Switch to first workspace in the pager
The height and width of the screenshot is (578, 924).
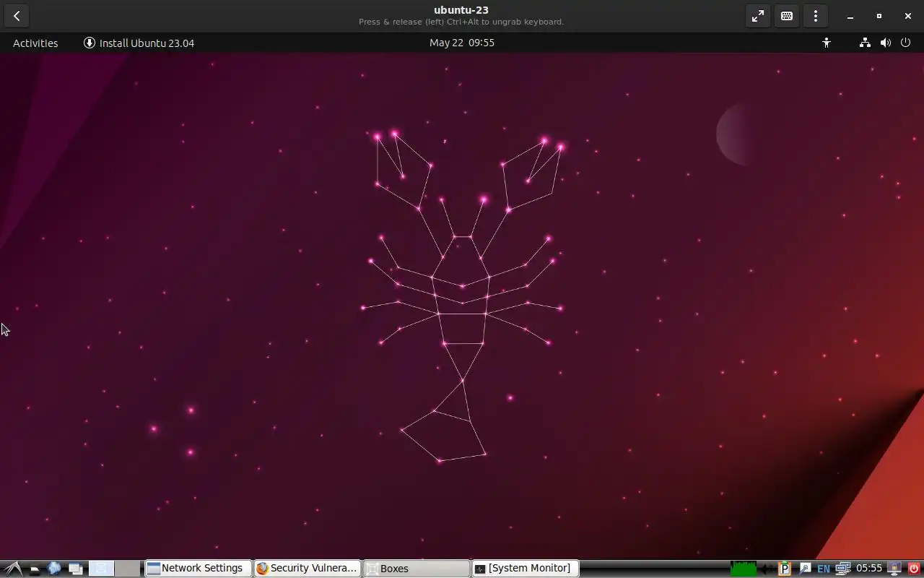(101, 569)
